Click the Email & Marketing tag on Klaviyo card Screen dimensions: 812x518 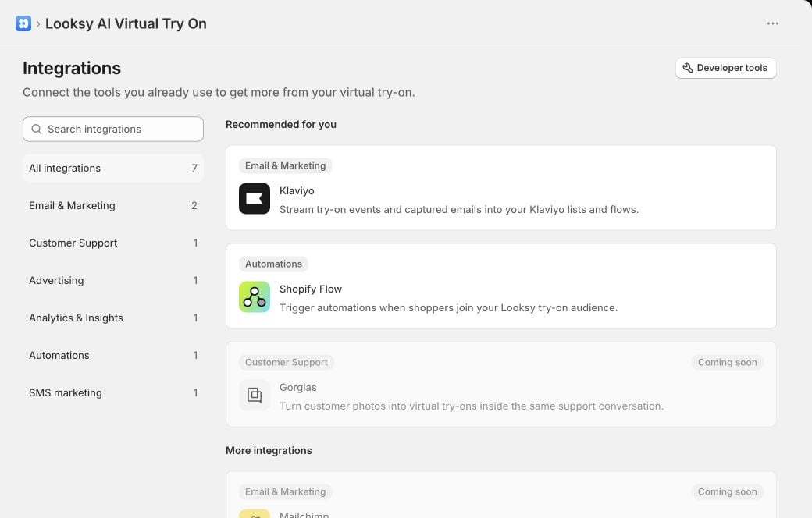(x=285, y=165)
